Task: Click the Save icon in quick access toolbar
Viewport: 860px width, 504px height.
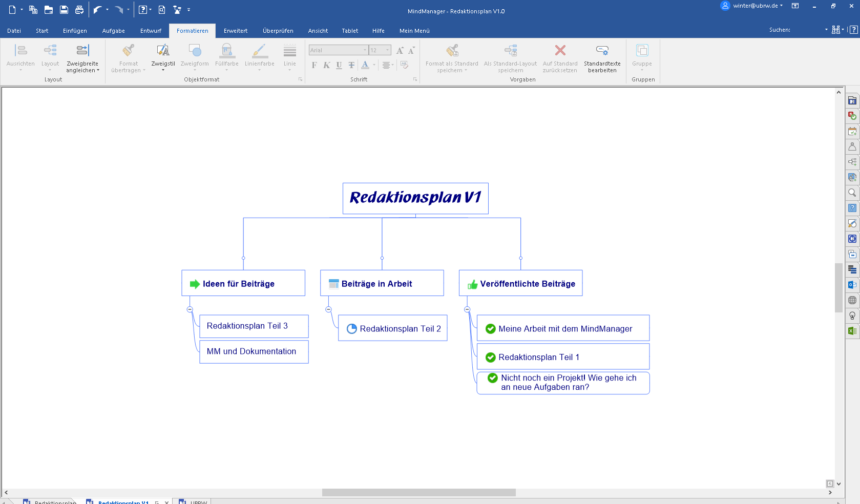Action: [x=64, y=10]
